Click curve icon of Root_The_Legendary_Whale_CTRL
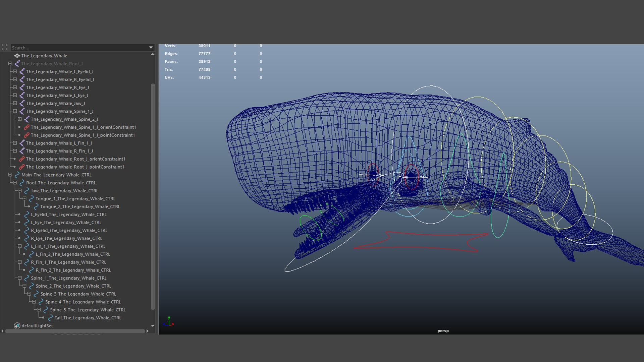 (22, 183)
